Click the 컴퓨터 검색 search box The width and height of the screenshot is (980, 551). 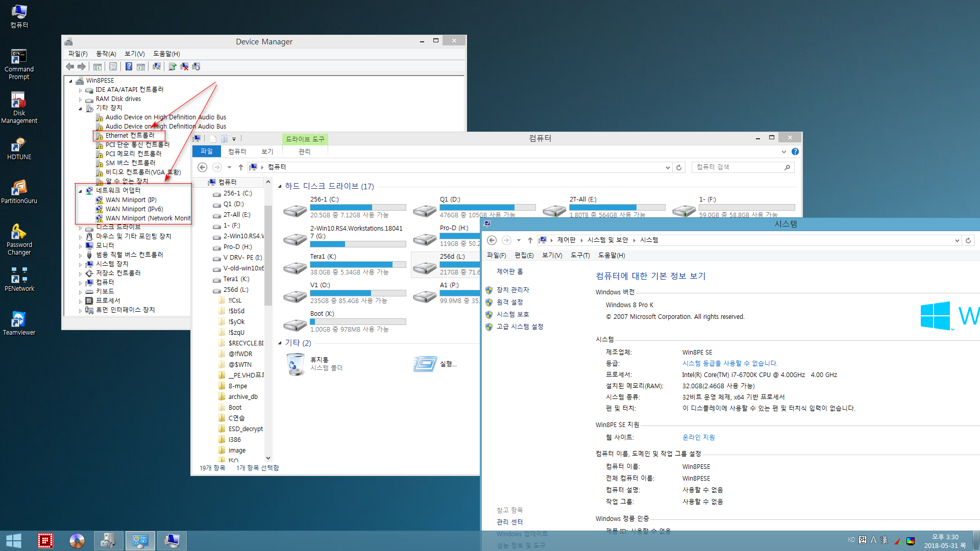743,167
